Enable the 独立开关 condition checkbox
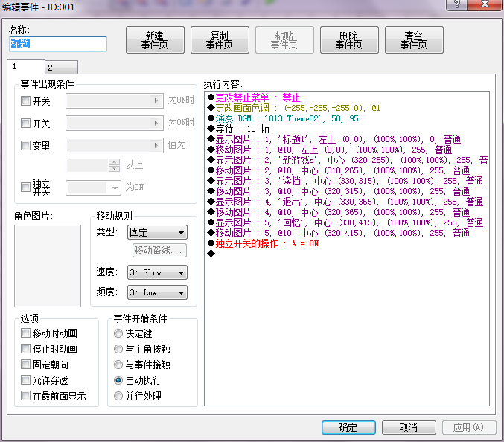Viewport: 504px width, 442px height. click(25, 187)
